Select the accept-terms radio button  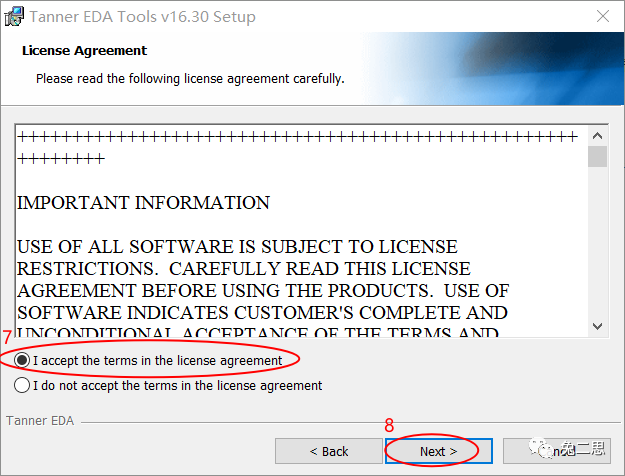pos(22,360)
